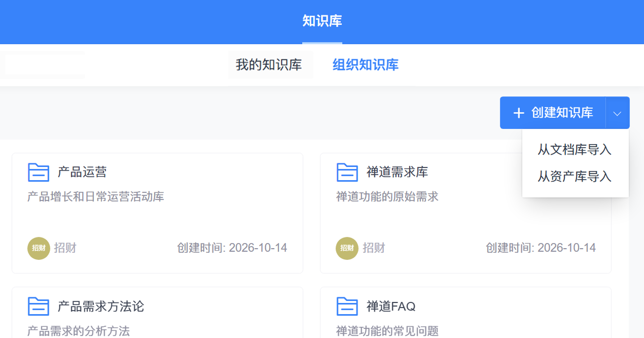644x338 pixels.
Task: Open the 产品需求方法论 knowledge base title
Action: [x=101, y=307]
